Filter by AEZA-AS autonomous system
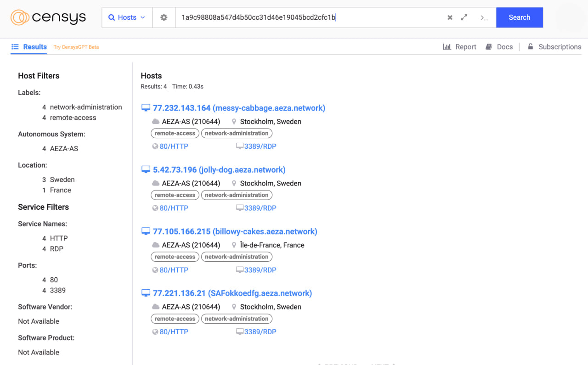This screenshot has height=365, width=588. click(64, 149)
